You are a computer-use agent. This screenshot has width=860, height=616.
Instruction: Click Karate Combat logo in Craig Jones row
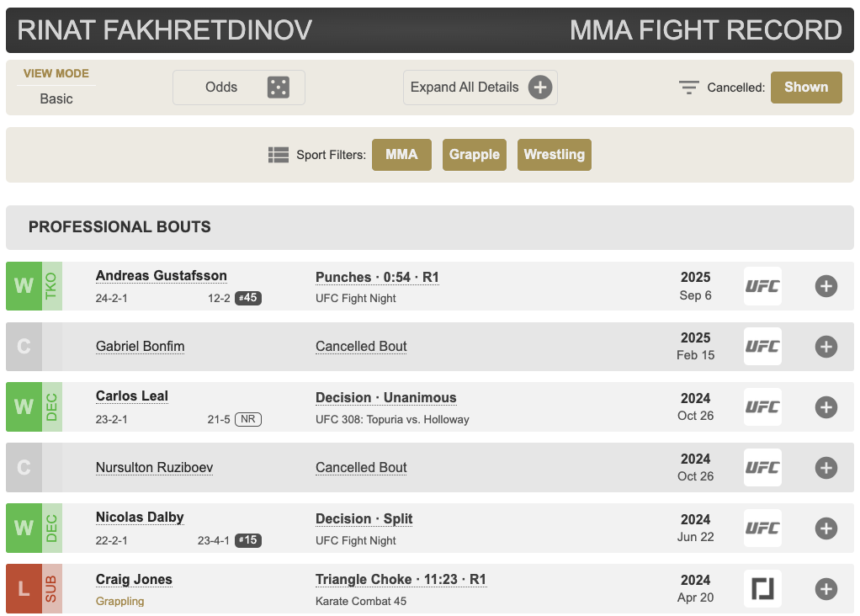point(762,589)
